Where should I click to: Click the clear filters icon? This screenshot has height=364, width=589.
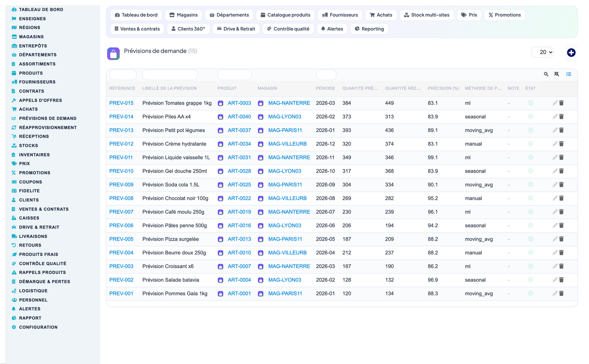[557, 74]
